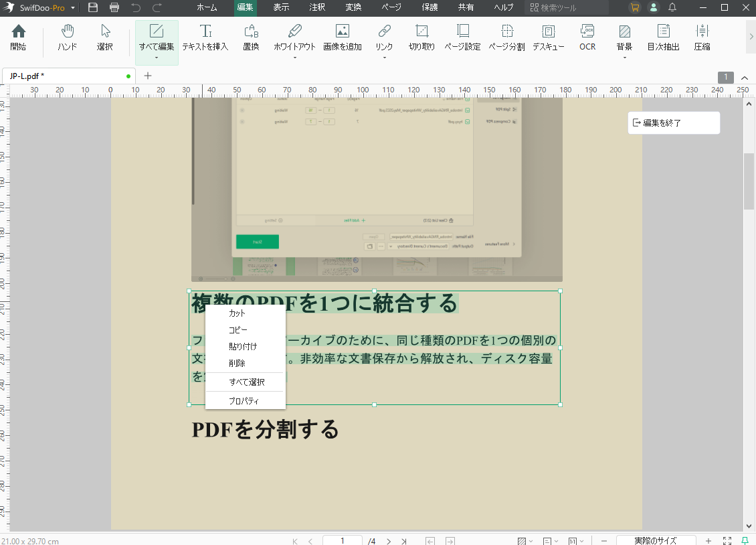
Task: Activate the 選択 selection tool
Action: 106,37
